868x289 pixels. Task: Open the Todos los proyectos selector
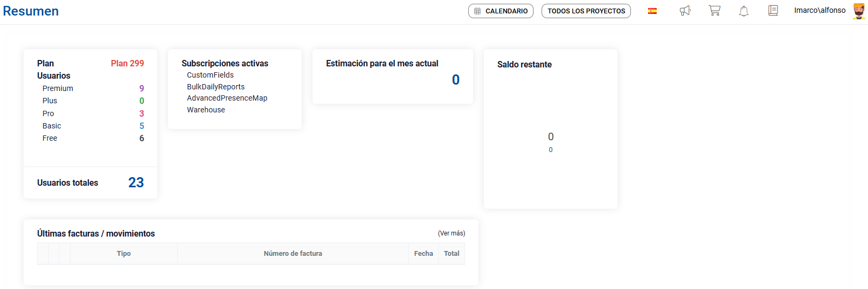click(586, 11)
